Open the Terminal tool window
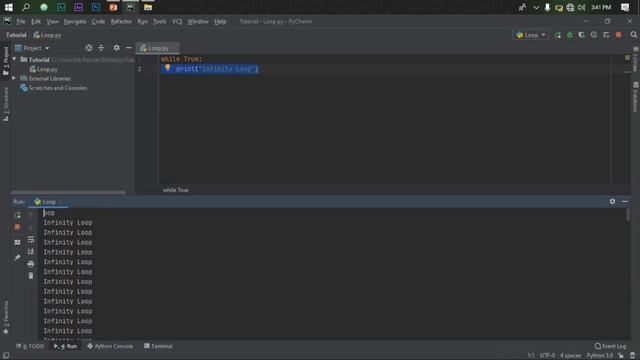Viewport: 640px width, 360px height. pyautogui.click(x=158, y=346)
